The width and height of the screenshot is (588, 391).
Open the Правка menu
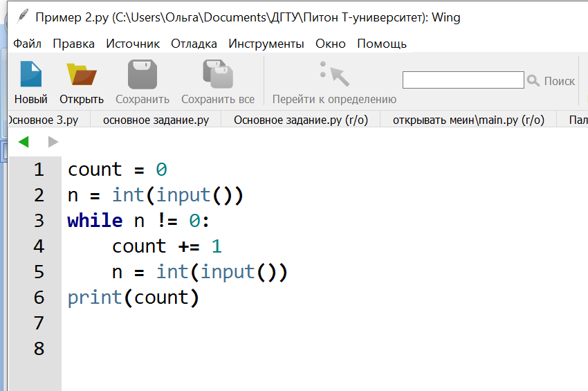(x=73, y=44)
